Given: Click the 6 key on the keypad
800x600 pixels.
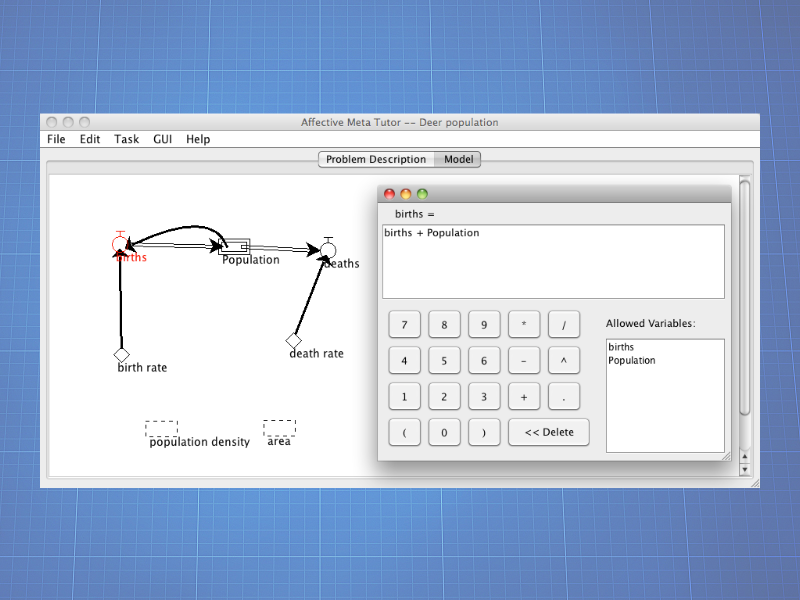Looking at the screenshot, I should coord(484,361).
